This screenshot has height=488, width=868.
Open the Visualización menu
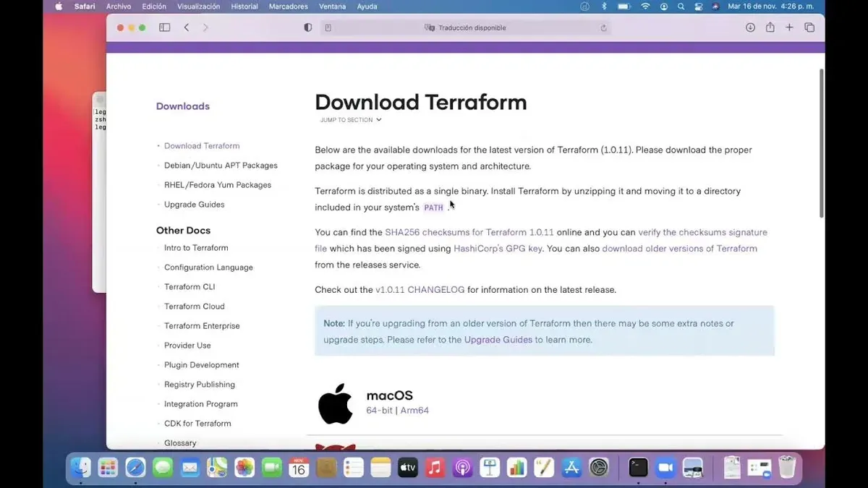(199, 7)
